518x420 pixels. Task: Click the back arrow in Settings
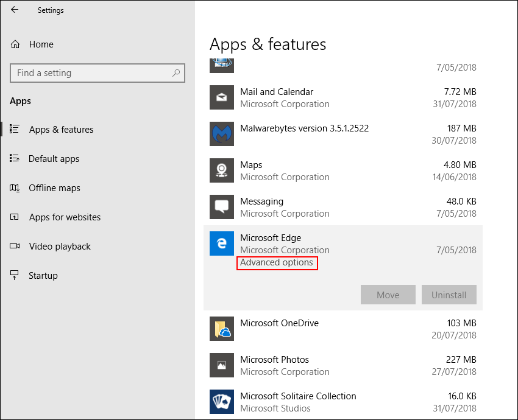click(x=15, y=10)
